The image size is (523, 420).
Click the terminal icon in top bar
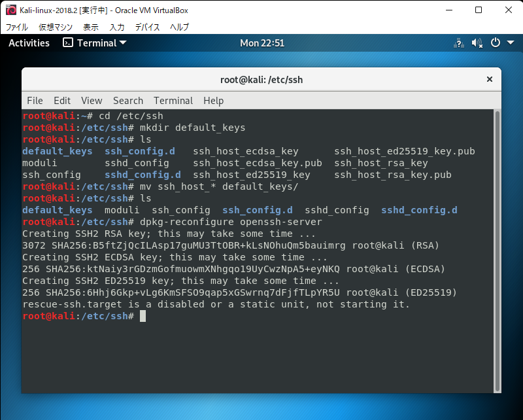68,43
